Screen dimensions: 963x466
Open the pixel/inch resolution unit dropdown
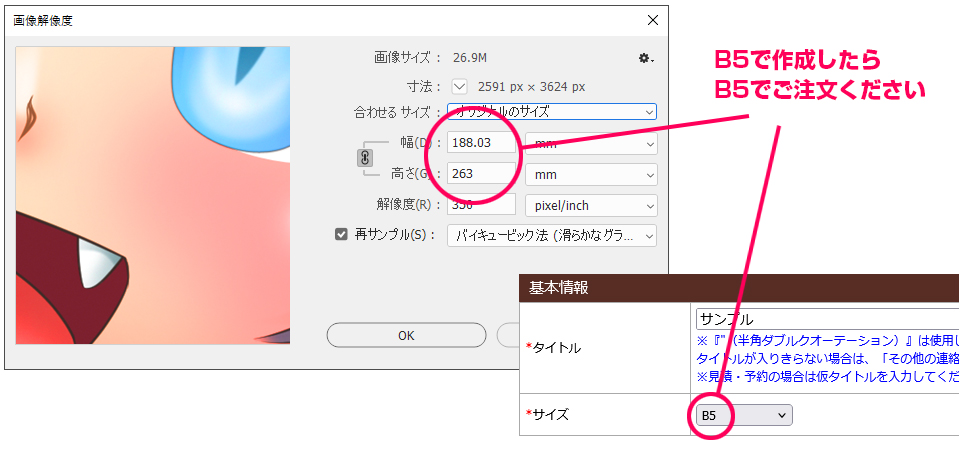pos(591,205)
